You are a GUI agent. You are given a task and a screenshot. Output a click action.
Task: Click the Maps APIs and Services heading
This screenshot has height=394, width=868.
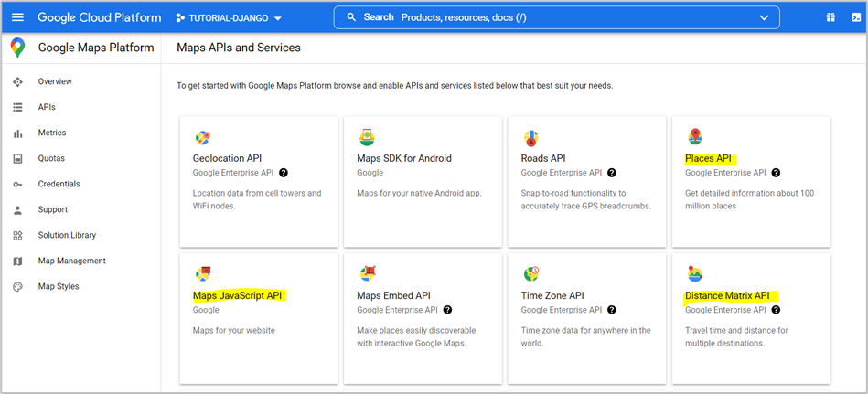(x=239, y=48)
